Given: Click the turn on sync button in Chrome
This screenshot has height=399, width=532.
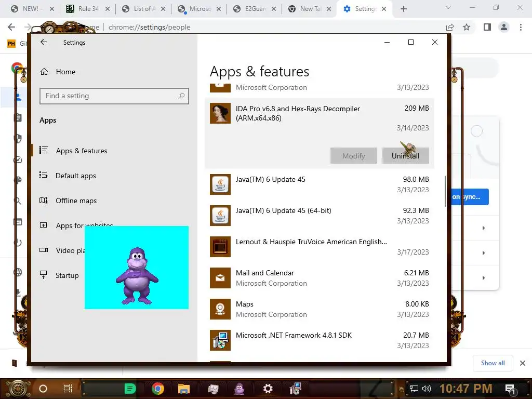Looking at the screenshot, I should coord(470,197).
